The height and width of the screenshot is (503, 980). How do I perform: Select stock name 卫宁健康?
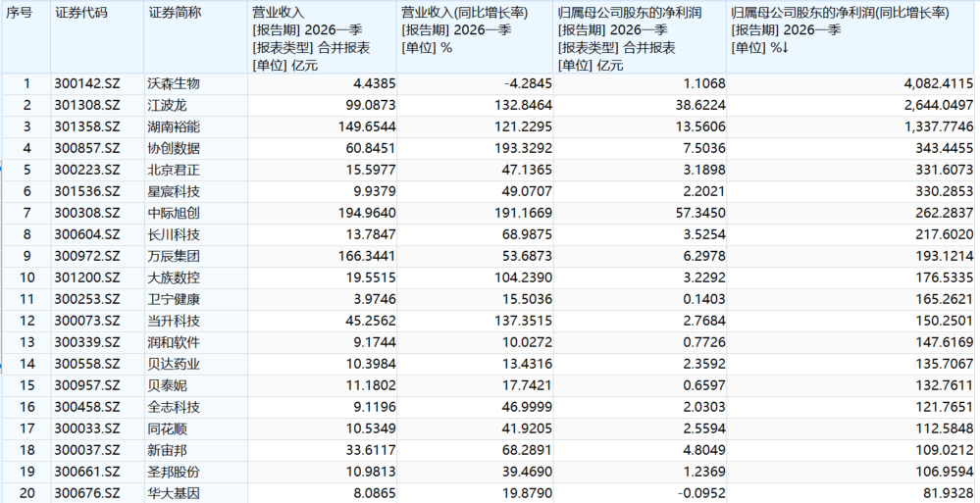pyautogui.click(x=175, y=300)
